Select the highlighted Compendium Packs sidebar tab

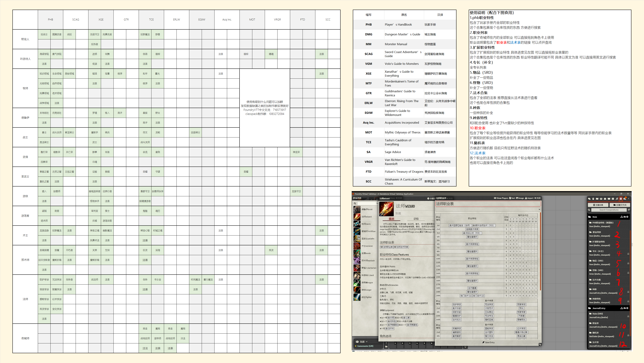pyautogui.click(x=621, y=199)
